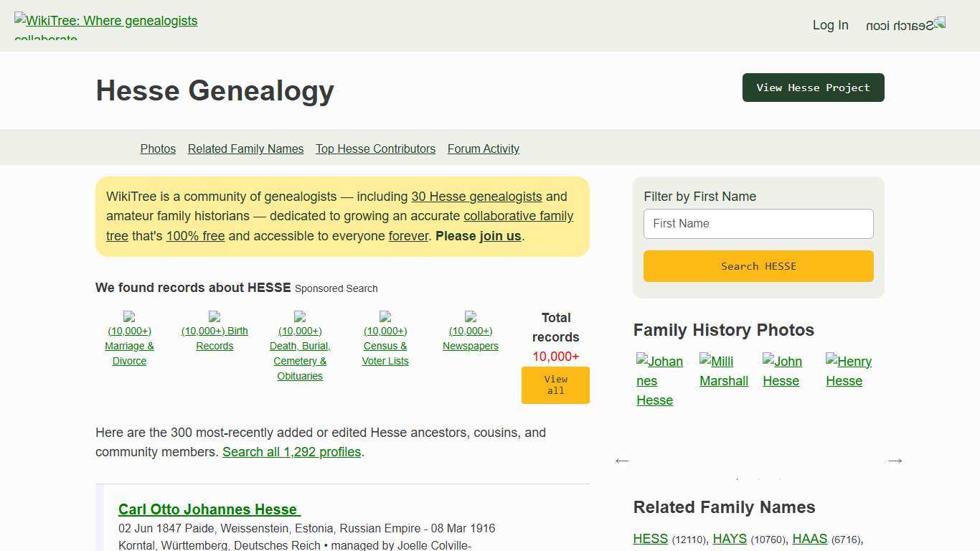Viewport: 980px width, 551px height.
Task: Open Top Hesse Contributors
Action: (375, 149)
